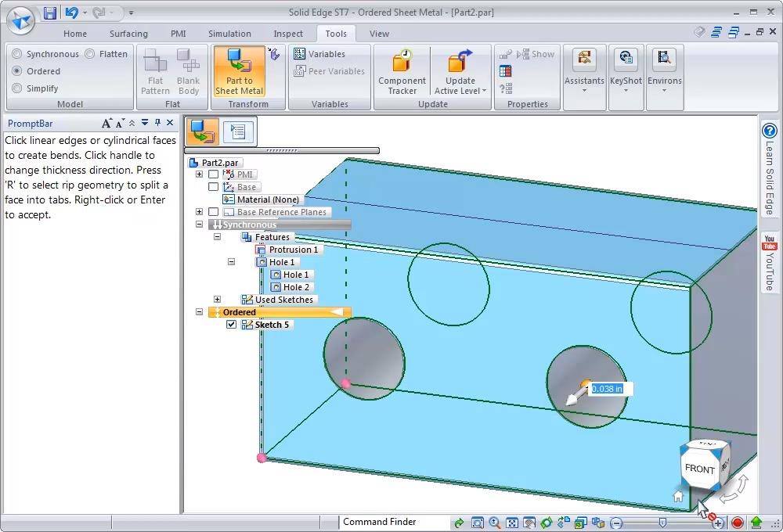
Task: Choose the Ordered modeling radio button
Action: coord(17,71)
